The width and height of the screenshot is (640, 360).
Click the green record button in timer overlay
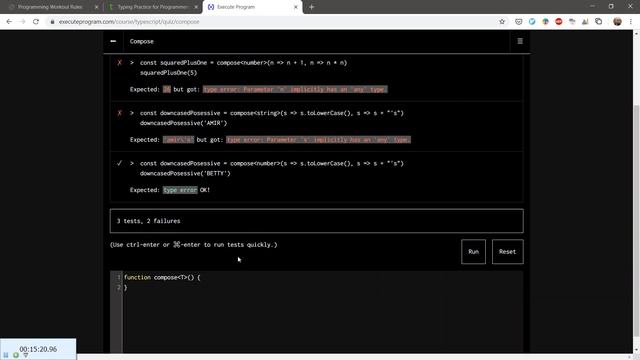pyautogui.click(x=16, y=355)
